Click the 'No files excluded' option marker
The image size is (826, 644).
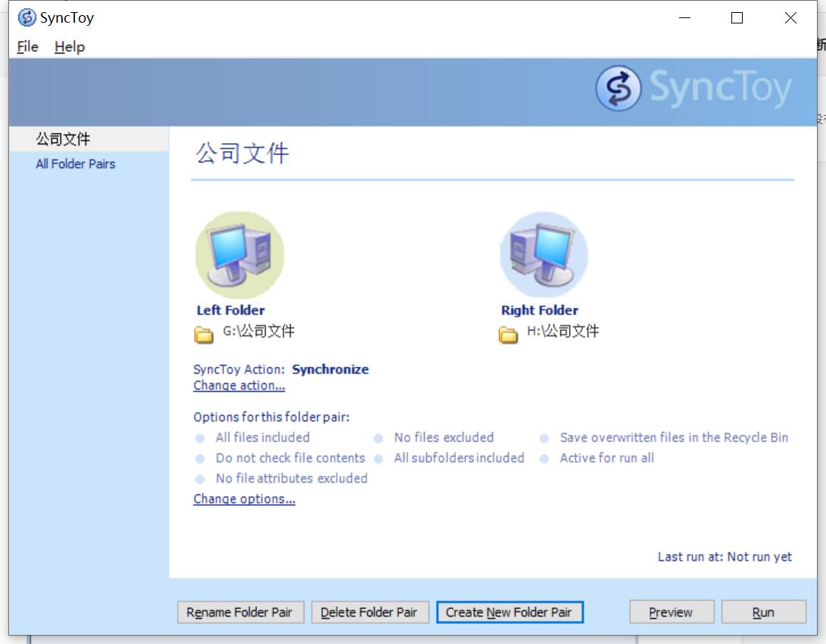pos(379,437)
